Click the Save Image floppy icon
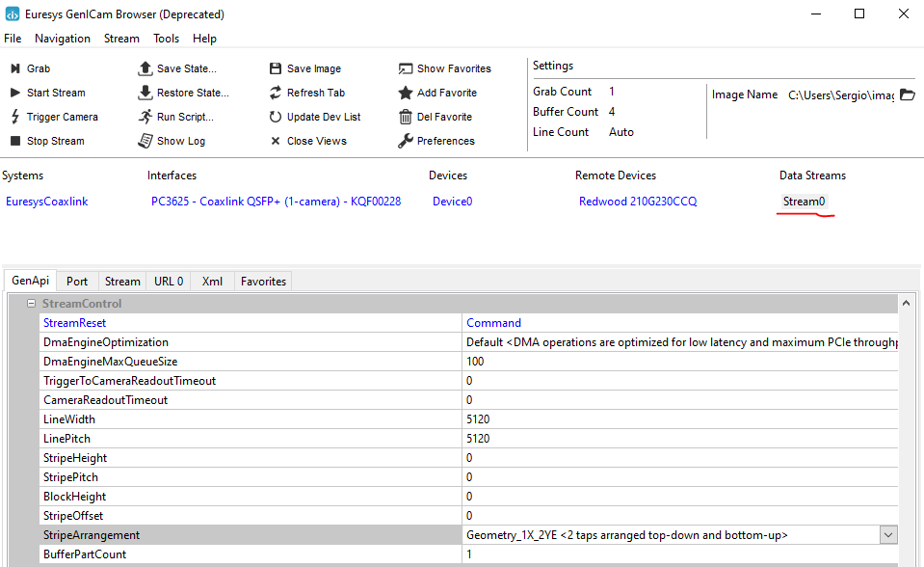 point(276,69)
